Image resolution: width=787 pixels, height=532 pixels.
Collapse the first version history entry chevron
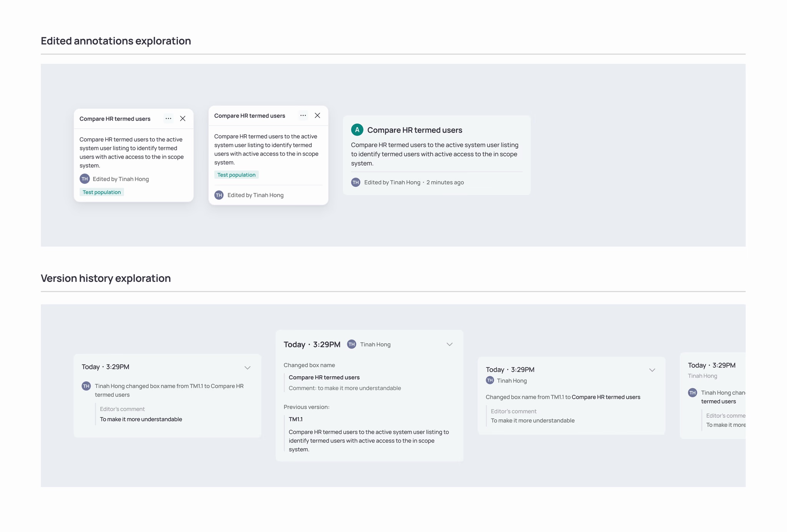click(247, 367)
